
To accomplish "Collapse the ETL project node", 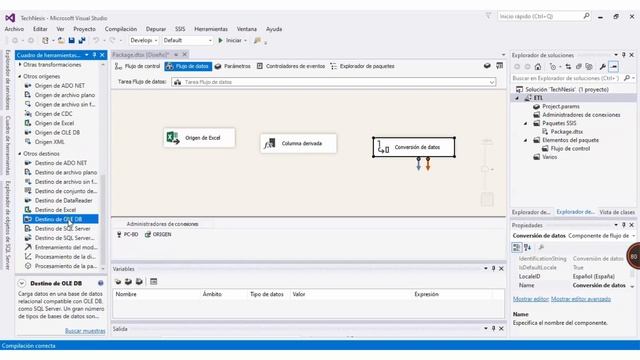I will [517, 98].
